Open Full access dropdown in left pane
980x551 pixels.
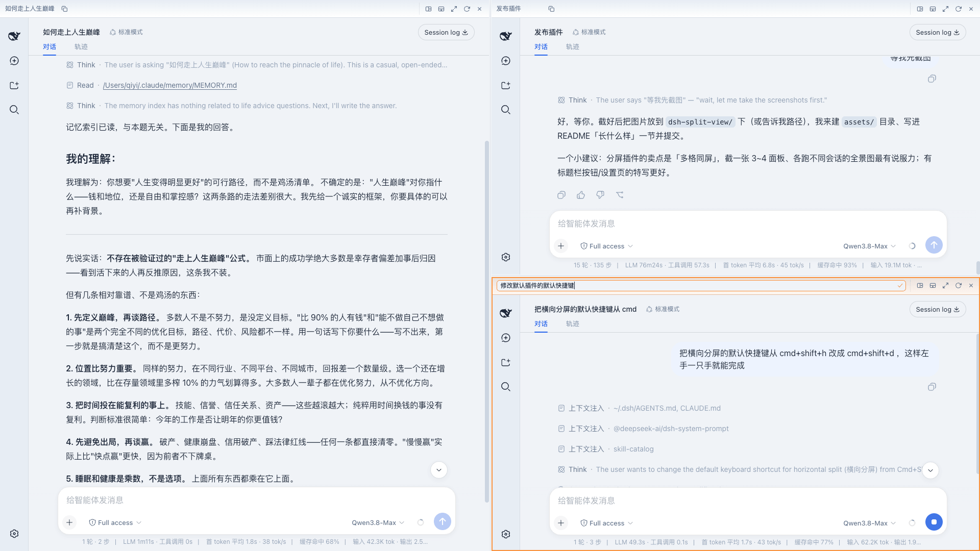tap(115, 522)
